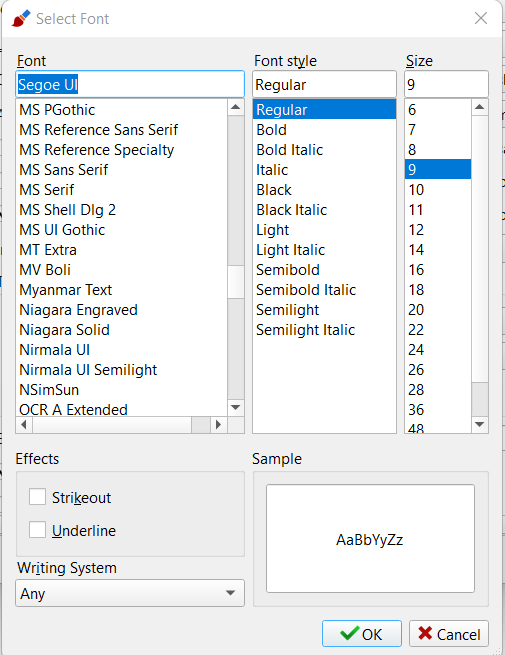
Task: Select font size 6
Action: [438, 109]
